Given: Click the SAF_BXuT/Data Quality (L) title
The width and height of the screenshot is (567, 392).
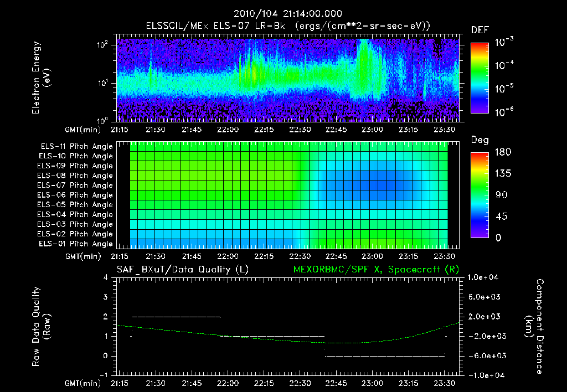Looking at the screenshot, I should (x=183, y=270).
